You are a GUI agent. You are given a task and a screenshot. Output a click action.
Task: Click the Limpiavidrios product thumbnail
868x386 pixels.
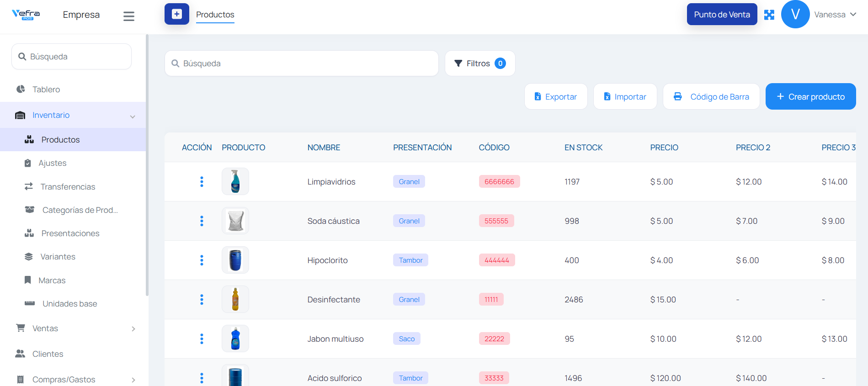(235, 181)
